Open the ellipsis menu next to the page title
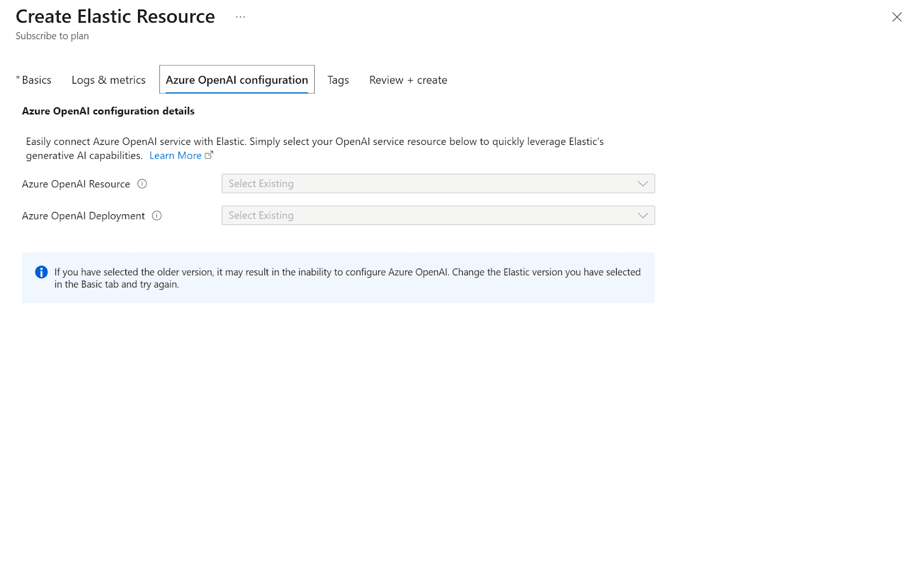The image size is (924, 571). tap(240, 17)
